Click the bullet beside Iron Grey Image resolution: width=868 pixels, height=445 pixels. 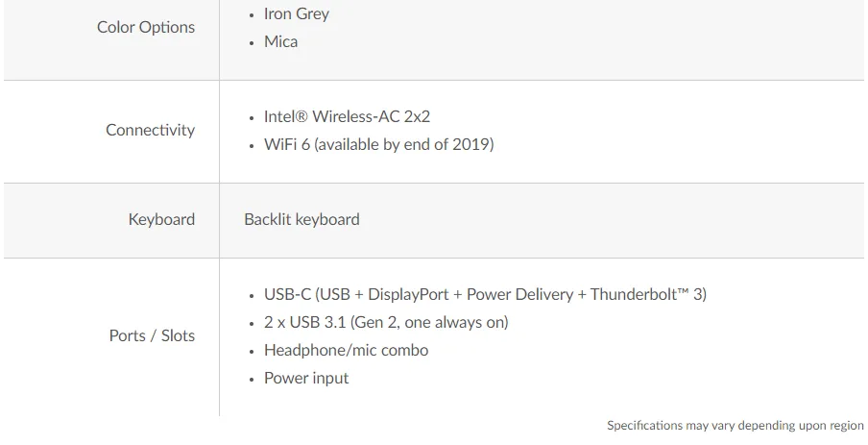[x=252, y=15]
